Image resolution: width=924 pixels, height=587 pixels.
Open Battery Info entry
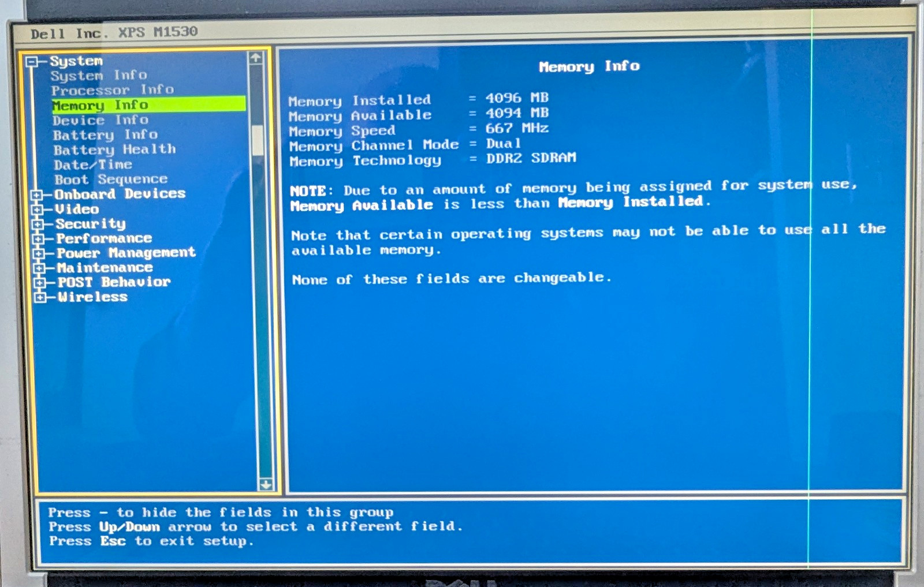coord(105,135)
